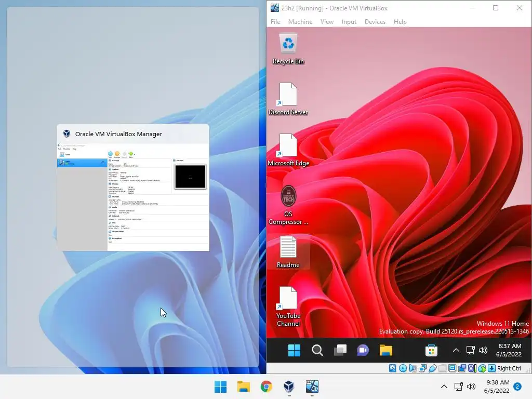Select Recycle Bin on guest desktop
Image resolution: width=532 pixels, height=399 pixels.
(x=288, y=49)
